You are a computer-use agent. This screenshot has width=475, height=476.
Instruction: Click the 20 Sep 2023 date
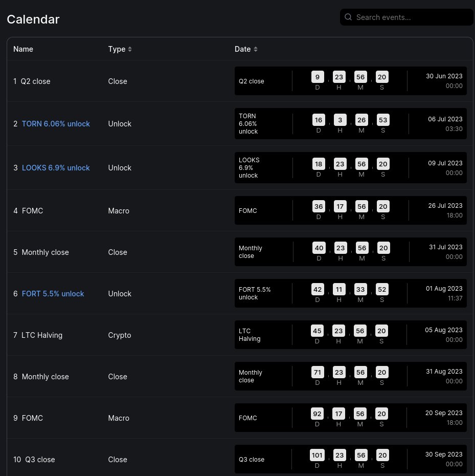pyautogui.click(x=444, y=413)
